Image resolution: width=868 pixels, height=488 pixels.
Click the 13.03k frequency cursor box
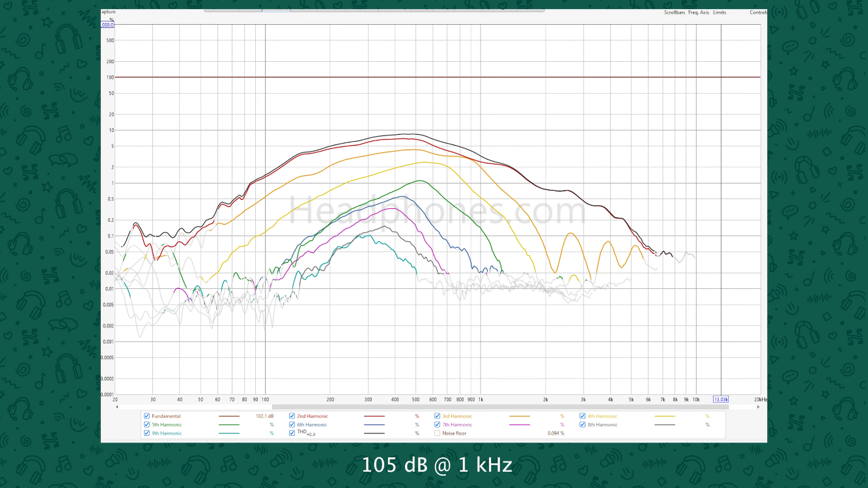pos(721,400)
